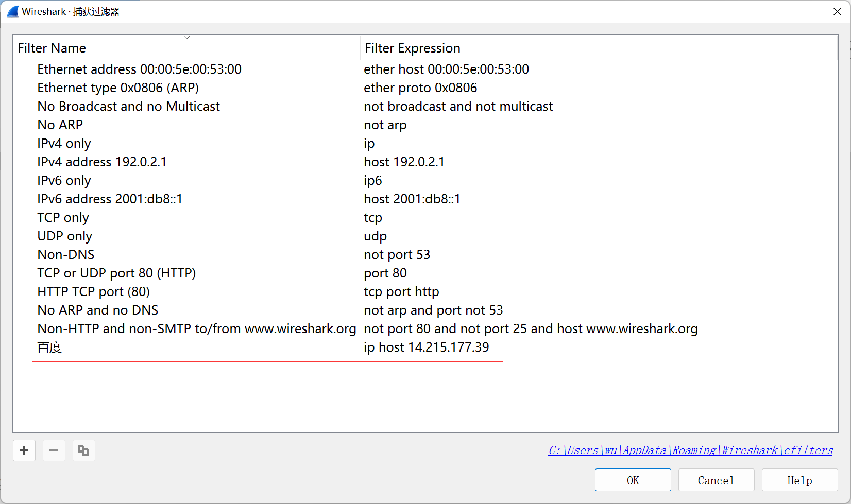Viewport: 851px width, 504px height.
Task: Close the capture filters dialog
Action: pyautogui.click(x=837, y=11)
